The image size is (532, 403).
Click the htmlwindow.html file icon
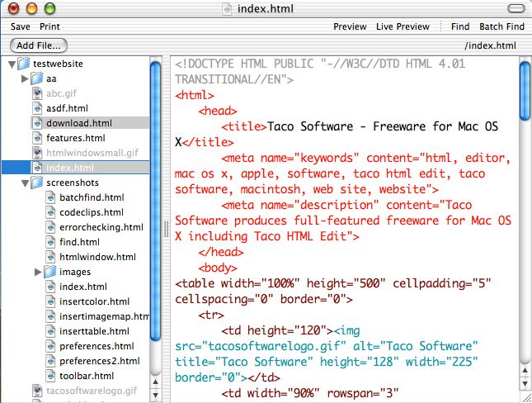(50, 257)
